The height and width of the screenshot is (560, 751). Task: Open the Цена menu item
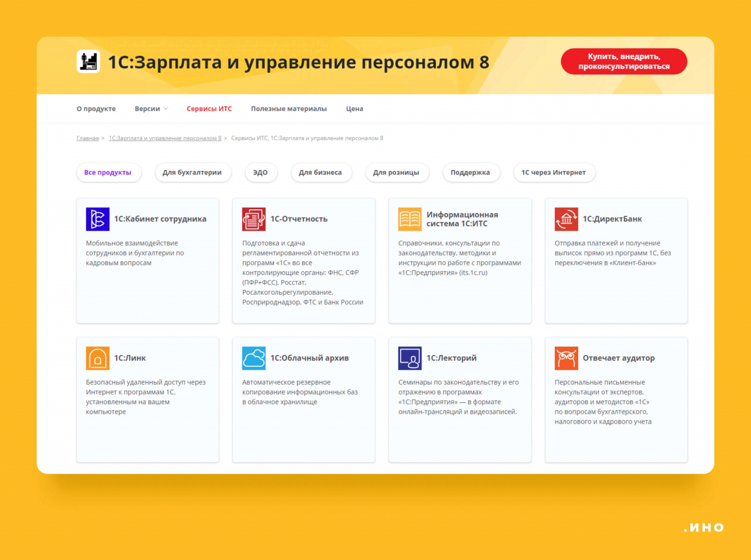click(355, 109)
